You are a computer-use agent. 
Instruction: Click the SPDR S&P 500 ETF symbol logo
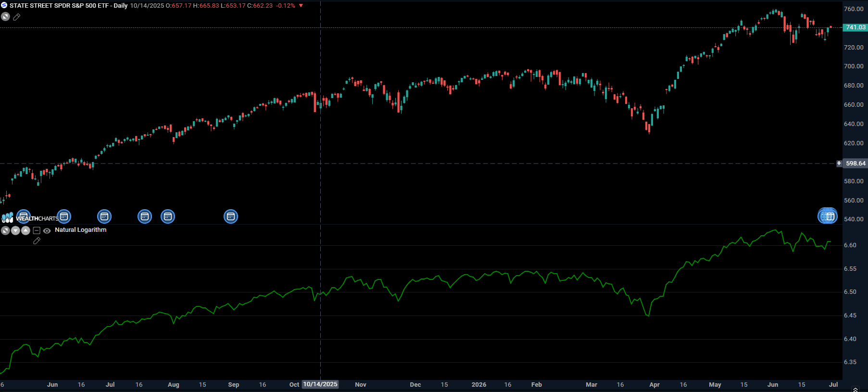4,5
